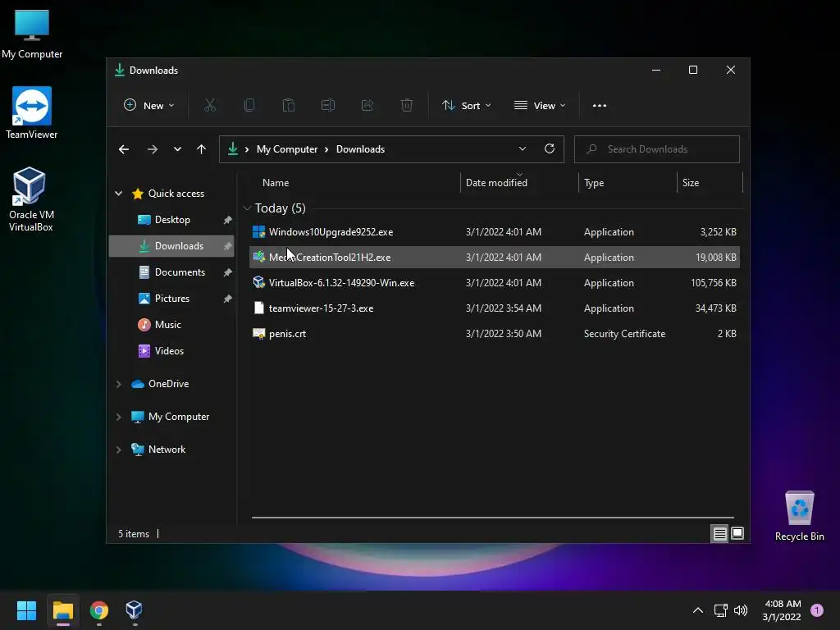Image resolution: width=840 pixels, height=630 pixels.
Task: Click pin icon next to Documents
Action: click(227, 272)
